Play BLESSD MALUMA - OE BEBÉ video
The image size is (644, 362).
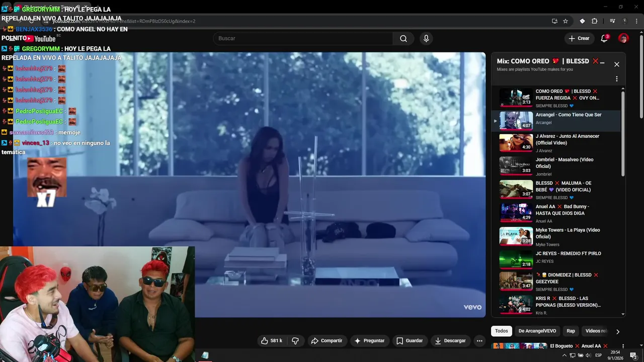tap(557, 190)
